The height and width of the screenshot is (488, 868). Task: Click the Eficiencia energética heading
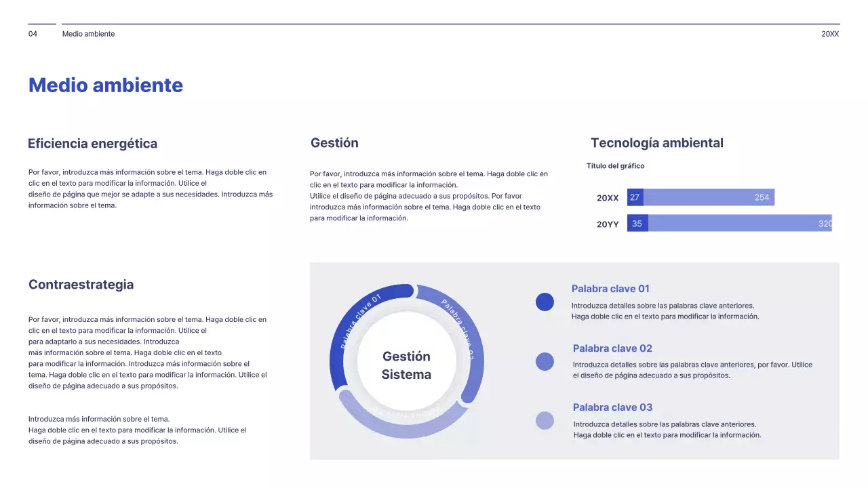[92, 144]
